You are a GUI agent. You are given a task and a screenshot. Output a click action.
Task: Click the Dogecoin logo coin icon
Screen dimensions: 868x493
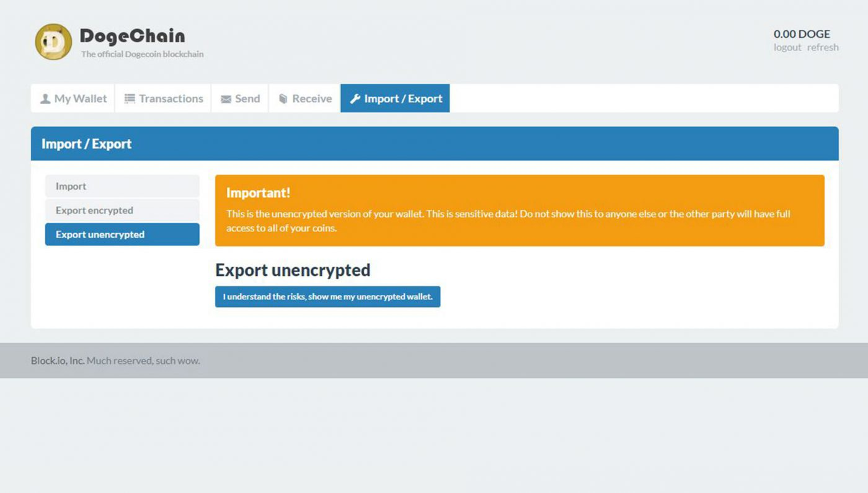[53, 42]
